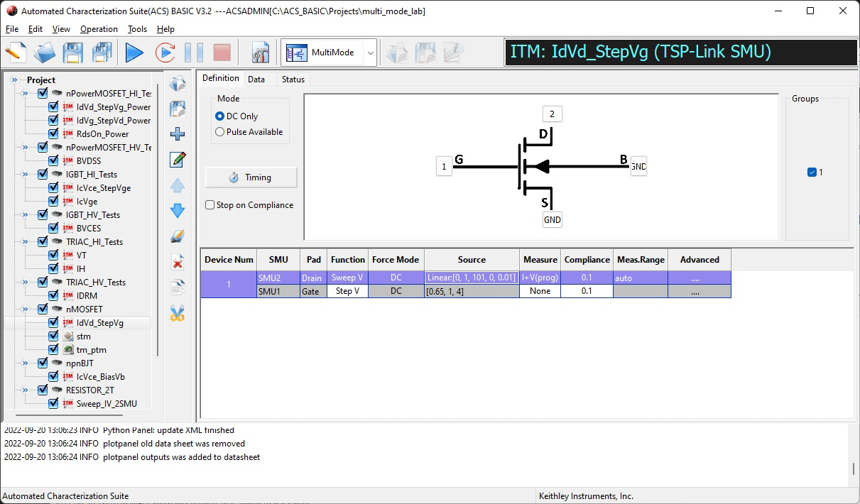Click the rename quill icon in the vertical toolbar
Image resolution: width=860 pixels, height=504 pixels.
pyautogui.click(x=178, y=236)
